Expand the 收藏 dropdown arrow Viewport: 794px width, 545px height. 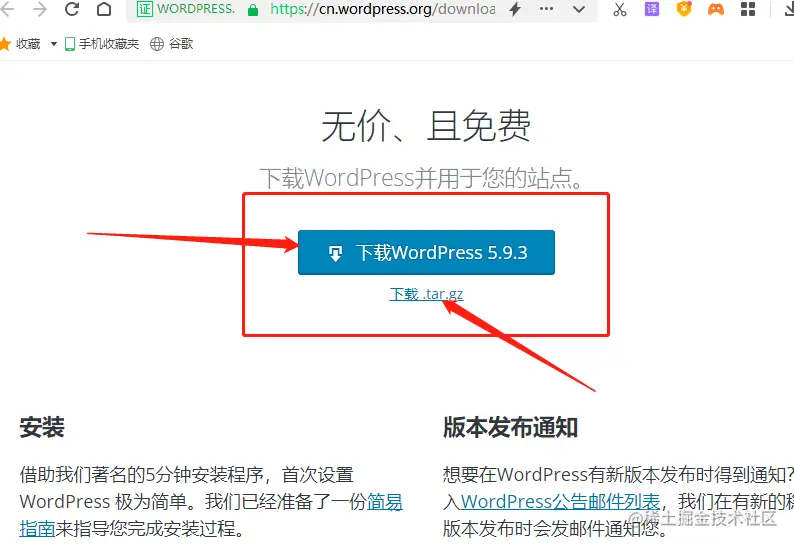click(x=54, y=44)
